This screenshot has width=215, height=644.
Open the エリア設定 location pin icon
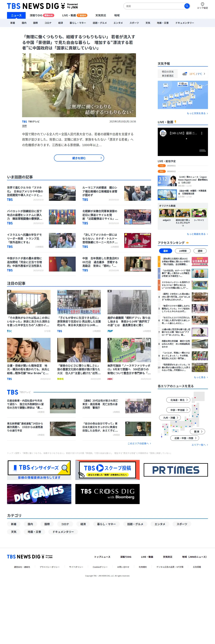tap(202, 4)
